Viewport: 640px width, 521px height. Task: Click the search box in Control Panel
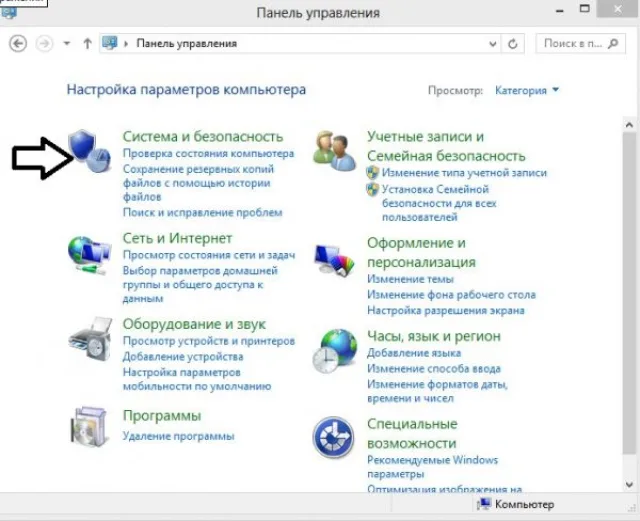click(x=580, y=43)
